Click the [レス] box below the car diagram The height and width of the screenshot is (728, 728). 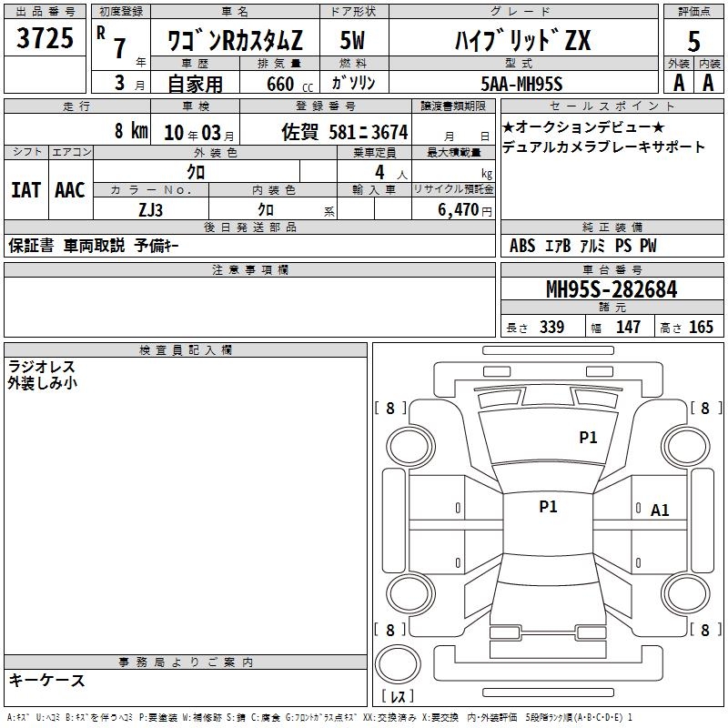pos(397,698)
